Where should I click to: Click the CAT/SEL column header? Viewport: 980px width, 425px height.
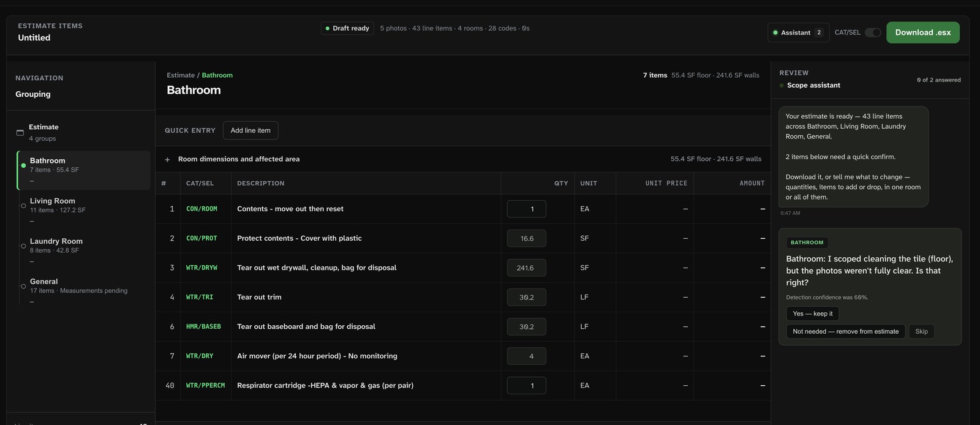pos(200,183)
